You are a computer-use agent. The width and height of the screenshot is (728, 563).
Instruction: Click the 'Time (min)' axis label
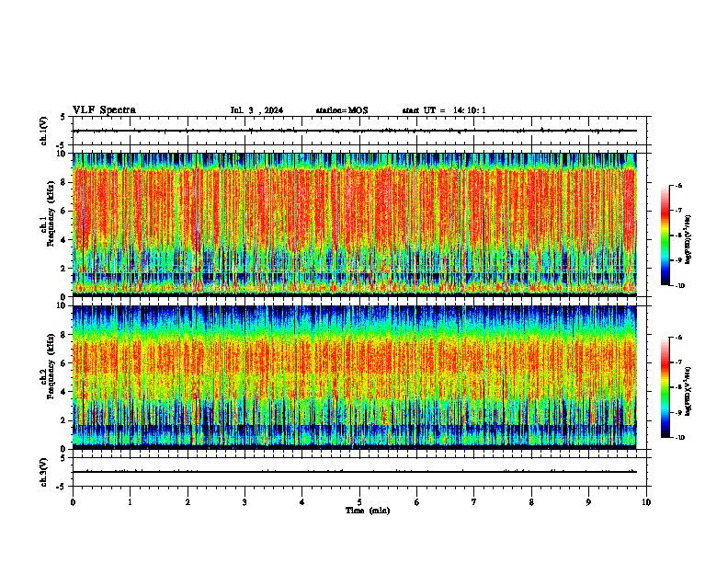[368, 511]
